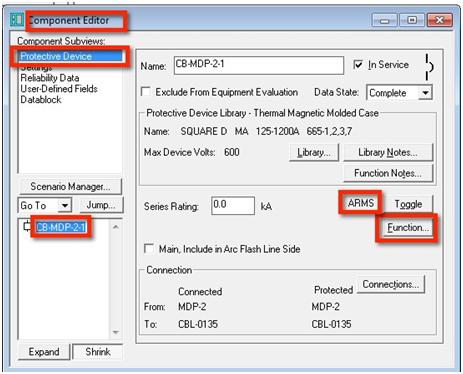This screenshot has width=463, height=374.
Task: Open the Go To dropdown
Action: [x=65, y=205]
